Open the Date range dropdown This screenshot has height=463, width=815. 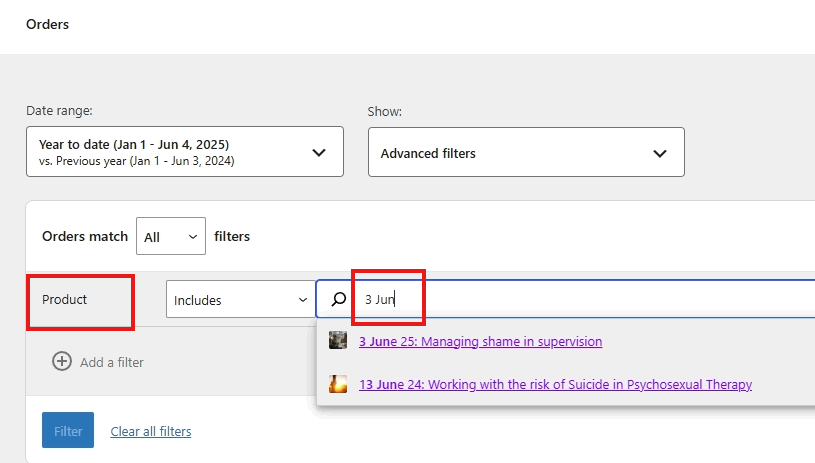click(185, 152)
